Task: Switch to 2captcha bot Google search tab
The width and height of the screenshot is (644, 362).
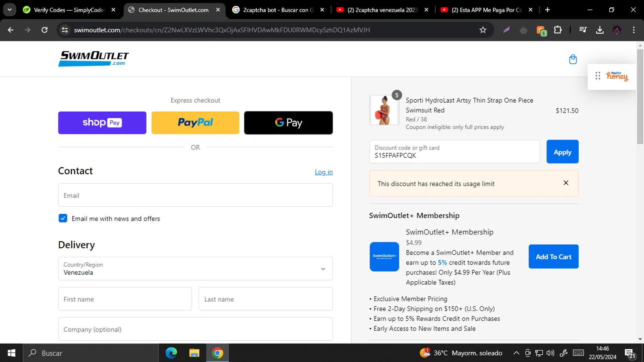Action: coord(278,9)
